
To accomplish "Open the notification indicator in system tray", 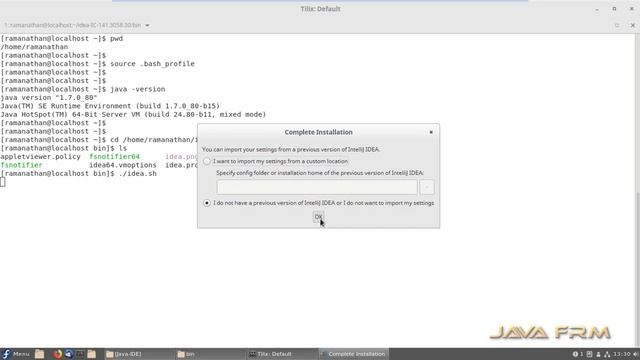I will coord(578,354).
